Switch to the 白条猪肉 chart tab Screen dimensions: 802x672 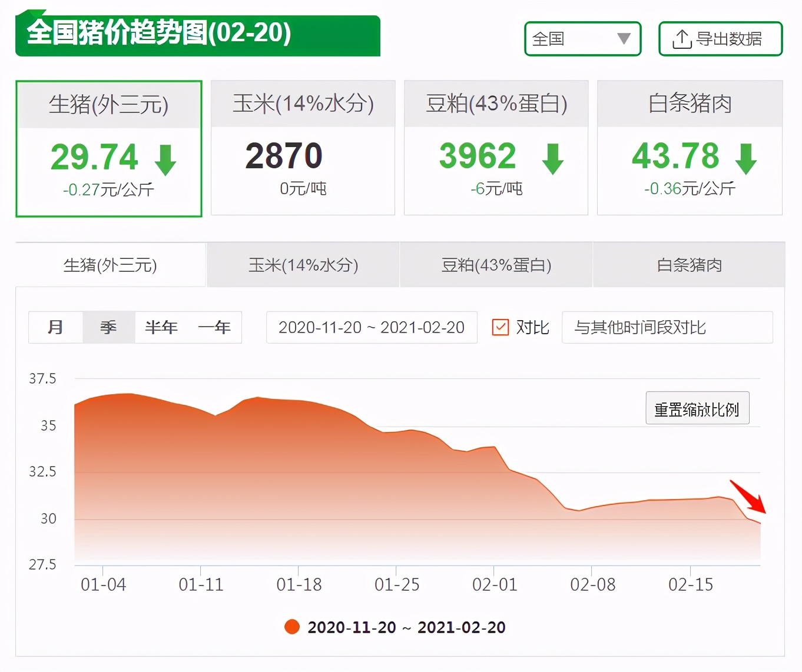point(689,265)
